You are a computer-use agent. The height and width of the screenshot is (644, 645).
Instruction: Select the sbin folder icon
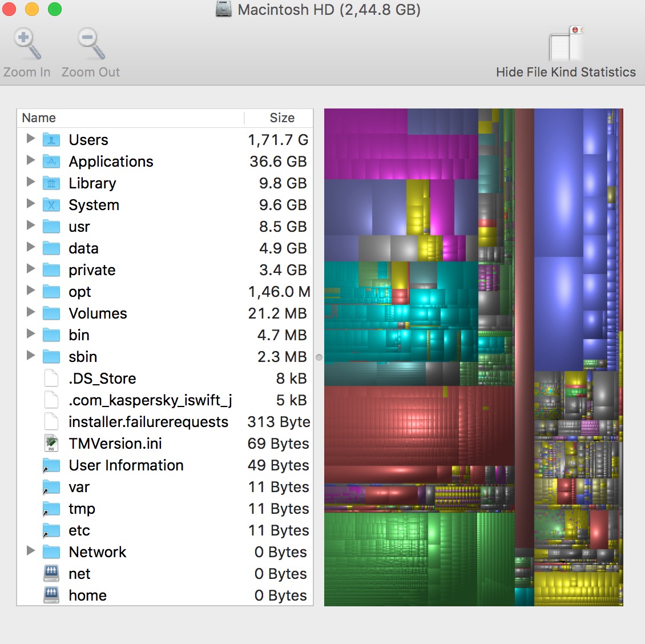(x=51, y=356)
